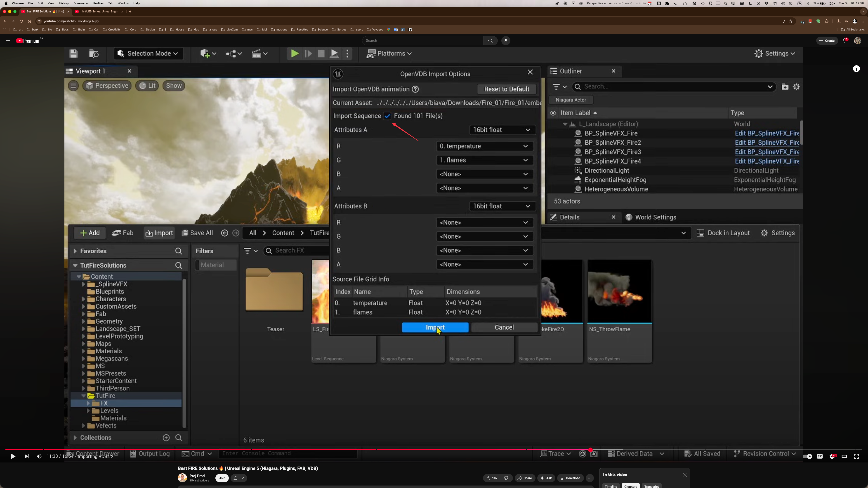Open the Outliner settings gear
868x488 pixels.
pyautogui.click(x=796, y=87)
